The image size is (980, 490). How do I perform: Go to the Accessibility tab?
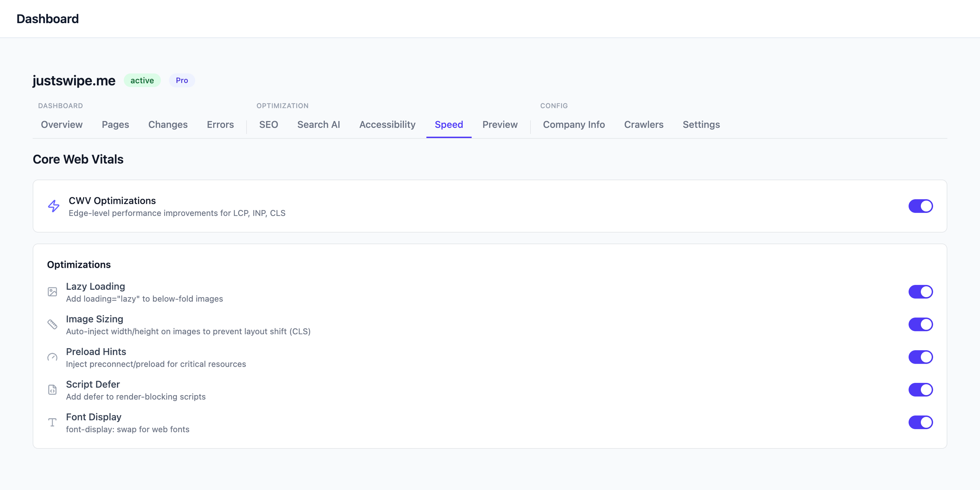(387, 125)
